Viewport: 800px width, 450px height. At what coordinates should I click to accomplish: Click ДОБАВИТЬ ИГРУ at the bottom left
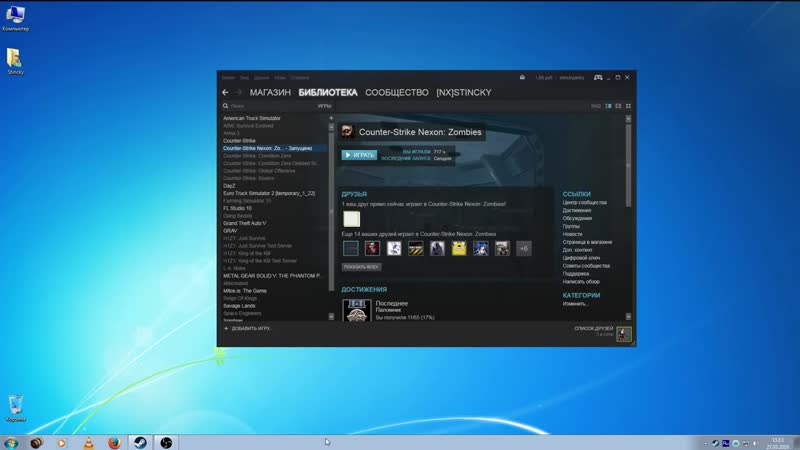[x=247, y=329]
